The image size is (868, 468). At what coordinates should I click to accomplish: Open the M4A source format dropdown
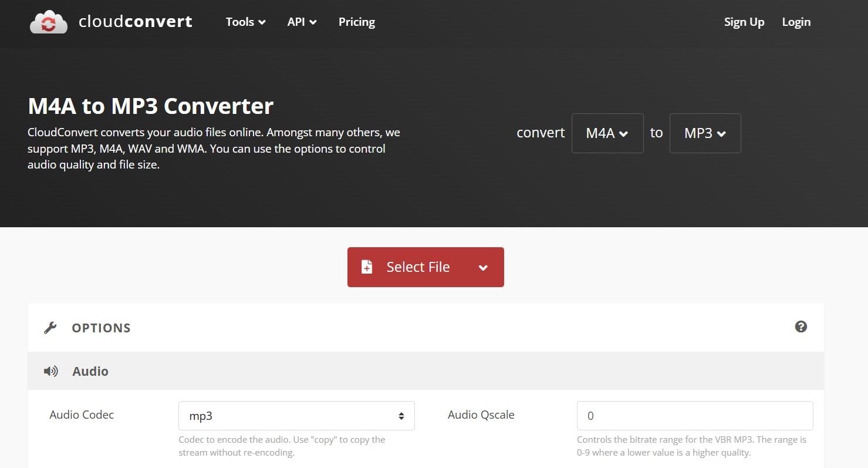(x=607, y=133)
